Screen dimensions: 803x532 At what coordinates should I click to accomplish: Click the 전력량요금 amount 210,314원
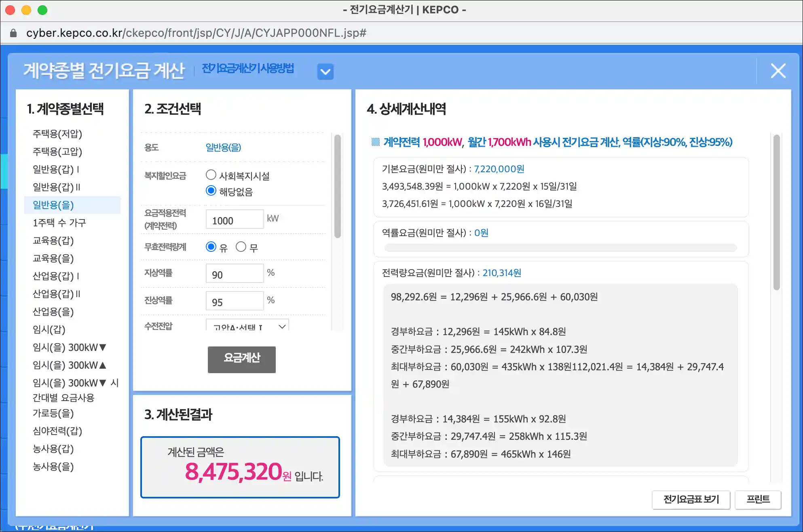point(502,273)
